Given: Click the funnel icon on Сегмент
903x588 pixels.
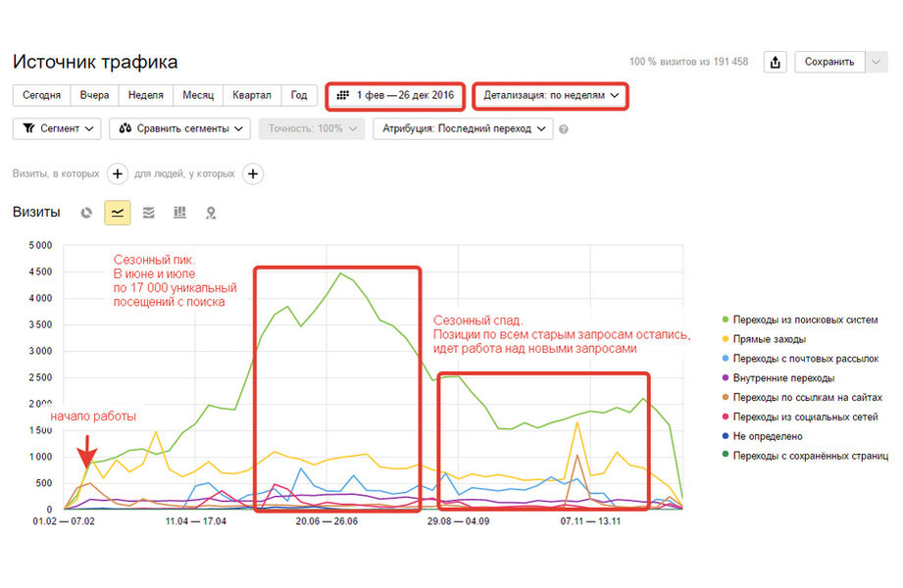Looking at the screenshot, I should [x=28, y=128].
